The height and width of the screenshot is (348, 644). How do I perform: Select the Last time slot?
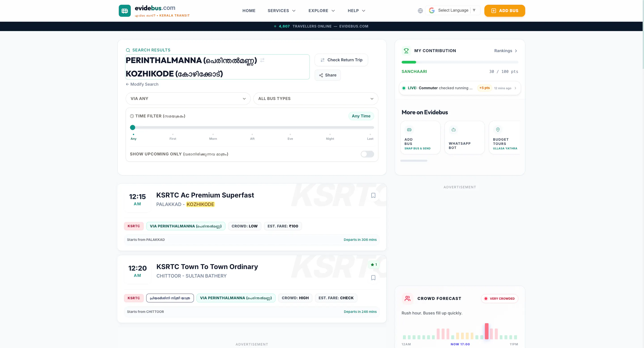pyautogui.click(x=370, y=137)
